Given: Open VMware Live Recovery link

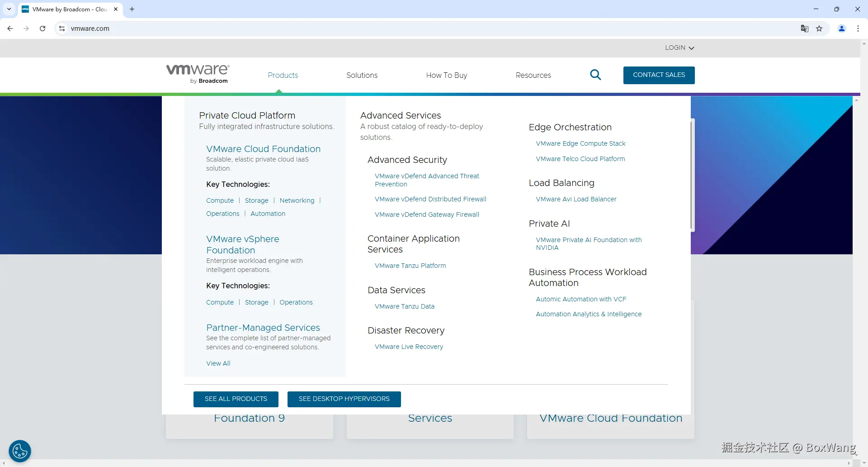Looking at the screenshot, I should (x=409, y=347).
